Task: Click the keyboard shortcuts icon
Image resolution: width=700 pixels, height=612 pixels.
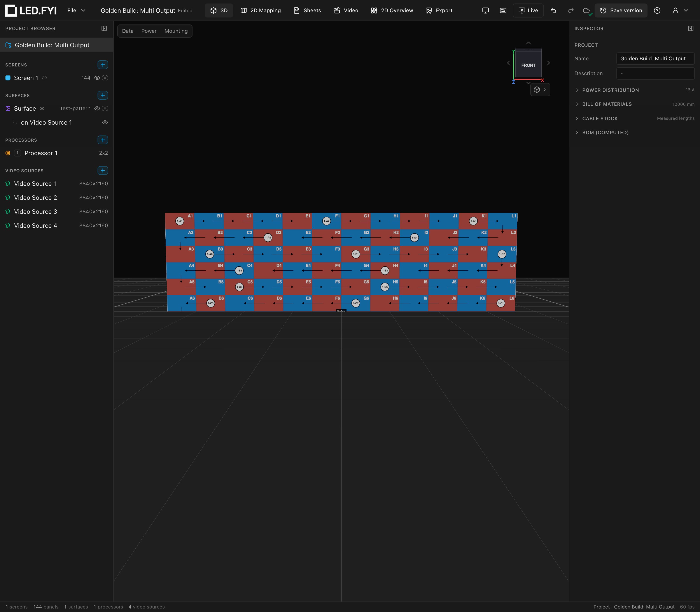Action: coord(503,10)
